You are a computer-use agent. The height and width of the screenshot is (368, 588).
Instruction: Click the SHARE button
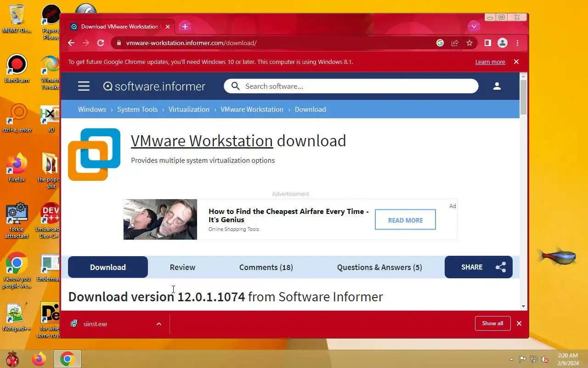(x=478, y=267)
